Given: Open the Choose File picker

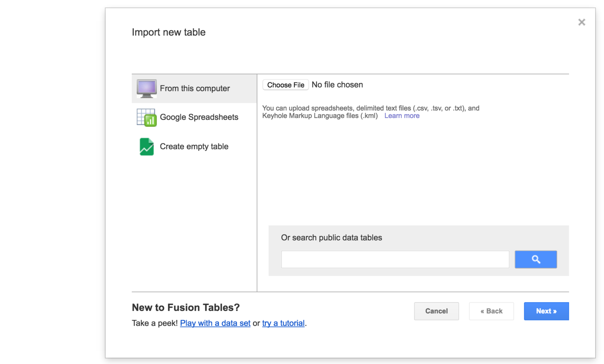Looking at the screenshot, I should pyautogui.click(x=286, y=85).
